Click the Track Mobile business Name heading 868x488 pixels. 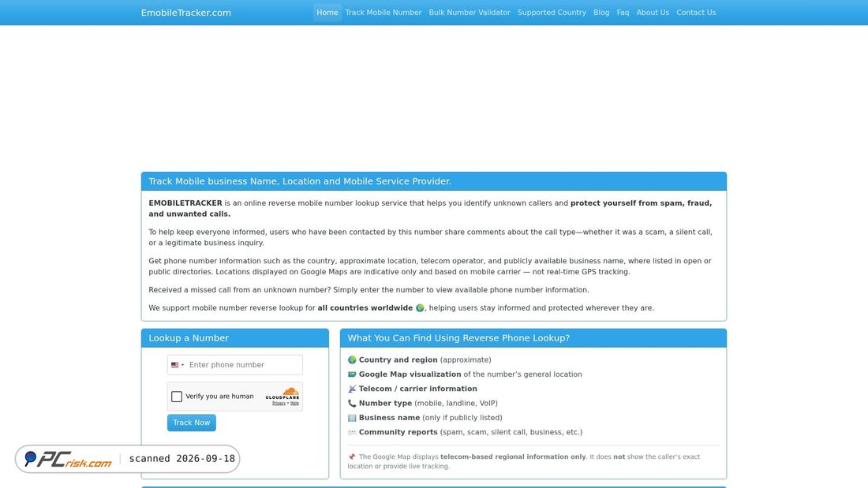300,181
